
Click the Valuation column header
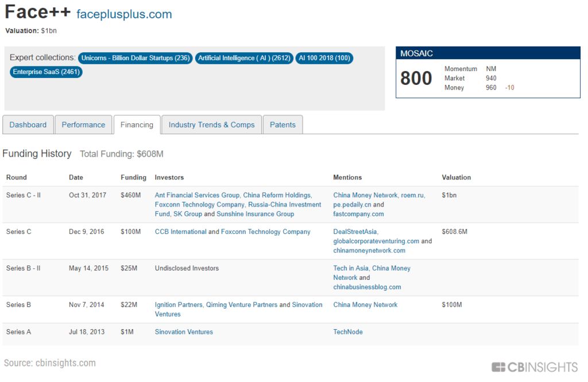pos(457,177)
